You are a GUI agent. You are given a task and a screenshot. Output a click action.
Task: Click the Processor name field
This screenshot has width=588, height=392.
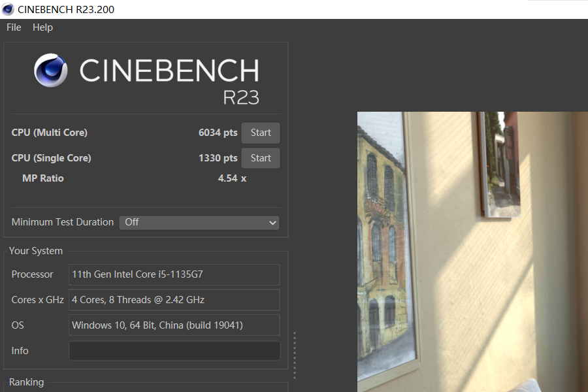pos(174,274)
